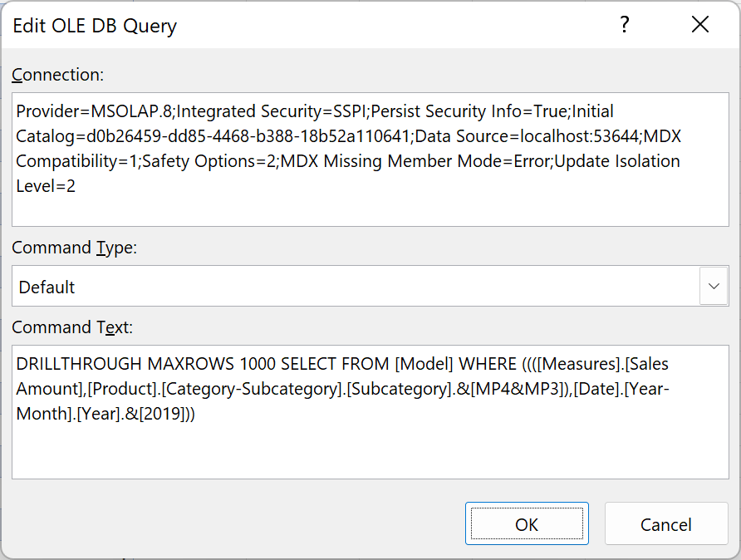Select the Command Type: label
This screenshot has height=560, width=741.
74,248
